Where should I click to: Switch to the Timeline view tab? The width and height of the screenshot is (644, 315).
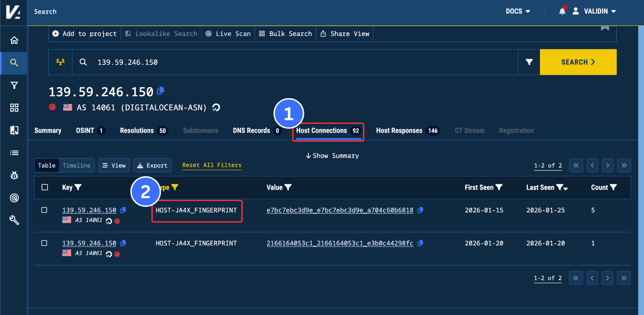[x=76, y=165]
